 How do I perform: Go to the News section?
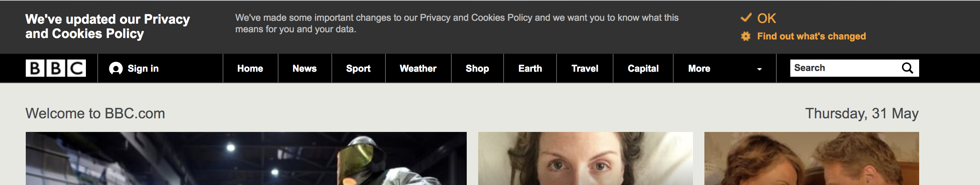pos(304,69)
